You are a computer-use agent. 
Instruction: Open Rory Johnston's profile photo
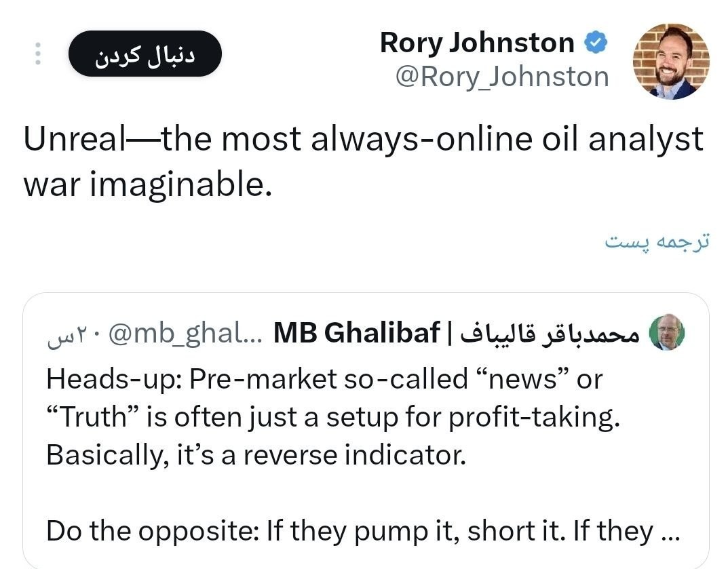670,61
